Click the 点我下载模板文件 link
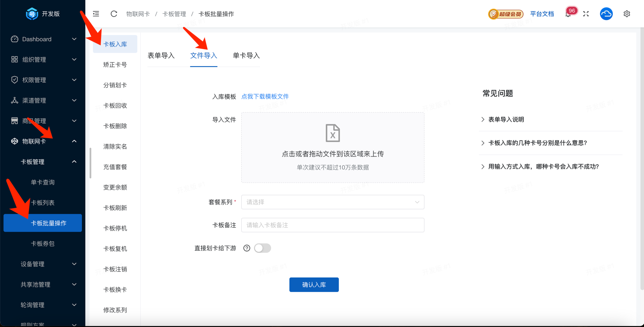This screenshot has height=327, width=644. pos(265,96)
